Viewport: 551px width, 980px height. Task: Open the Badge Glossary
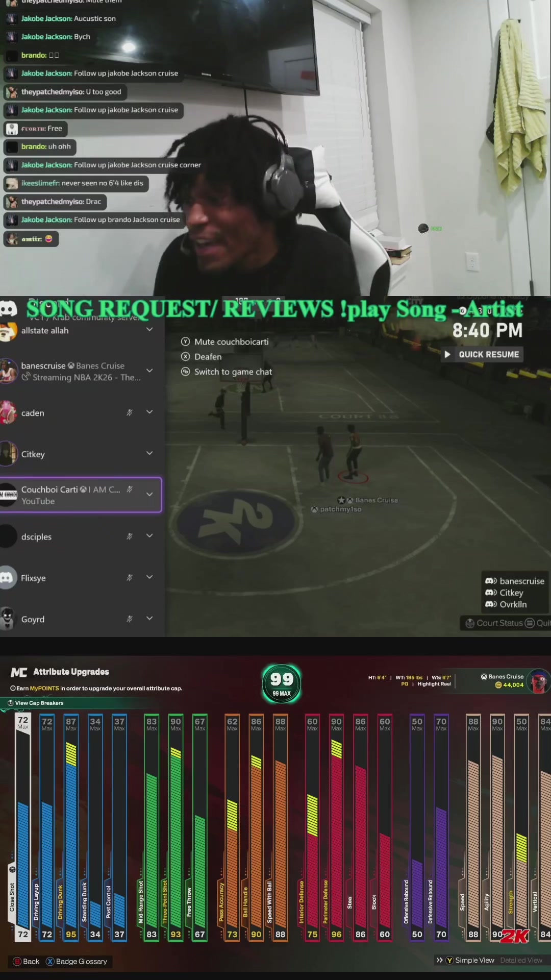[77, 961]
